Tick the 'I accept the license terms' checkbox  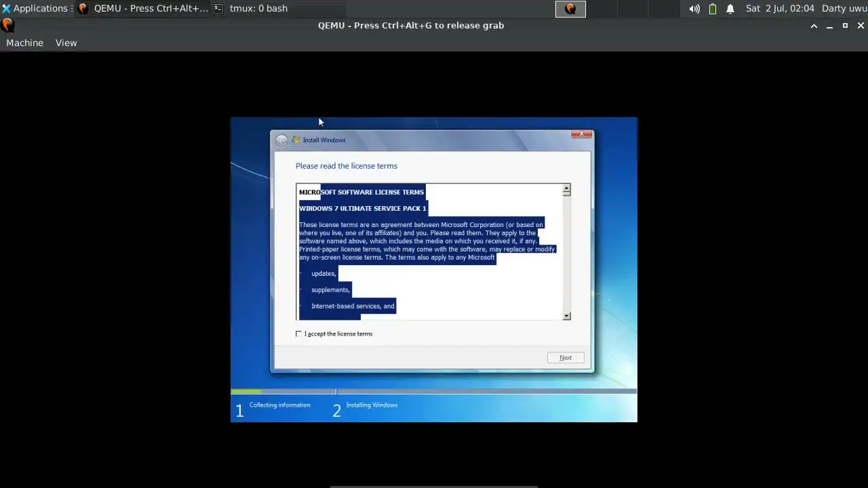click(298, 333)
